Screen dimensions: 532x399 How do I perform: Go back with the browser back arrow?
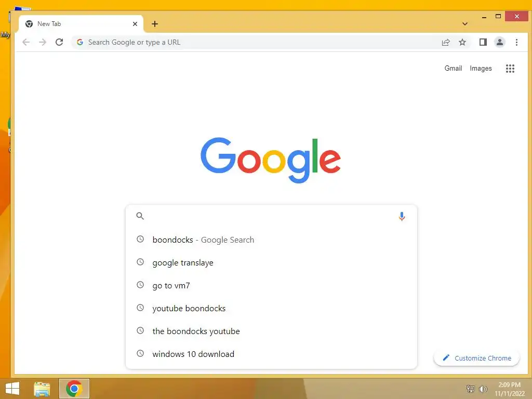tap(26, 42)
